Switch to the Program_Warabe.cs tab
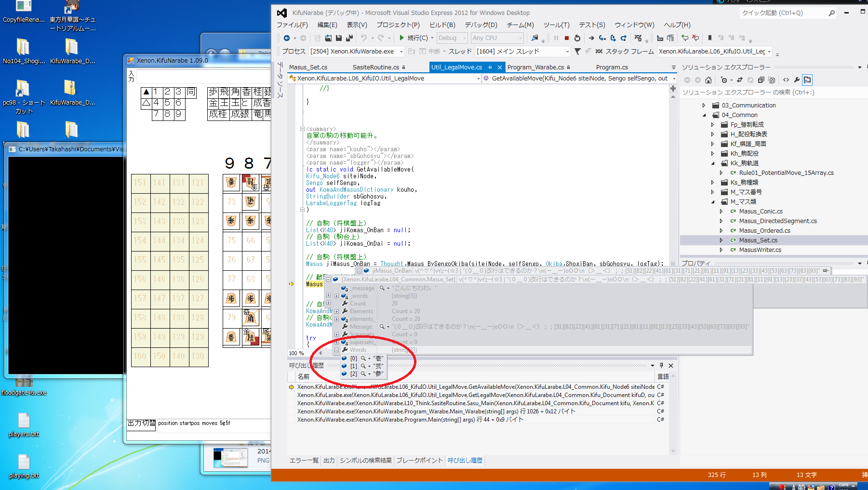The height and width of the screenshot is (490, 868). [x=535, y=67]
